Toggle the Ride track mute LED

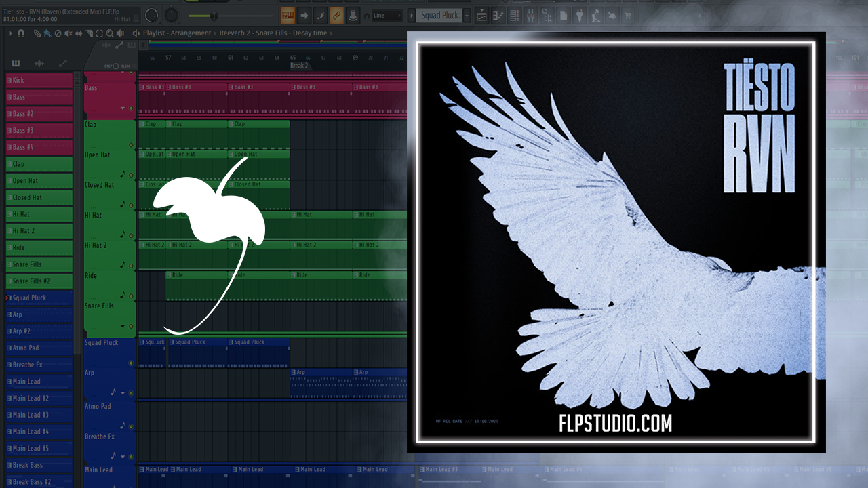point(131,296)
